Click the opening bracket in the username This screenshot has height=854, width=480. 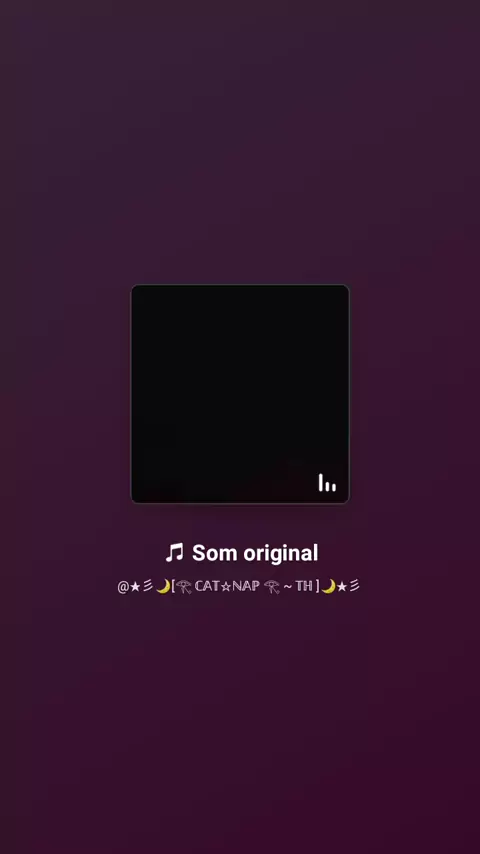[173, 587]
